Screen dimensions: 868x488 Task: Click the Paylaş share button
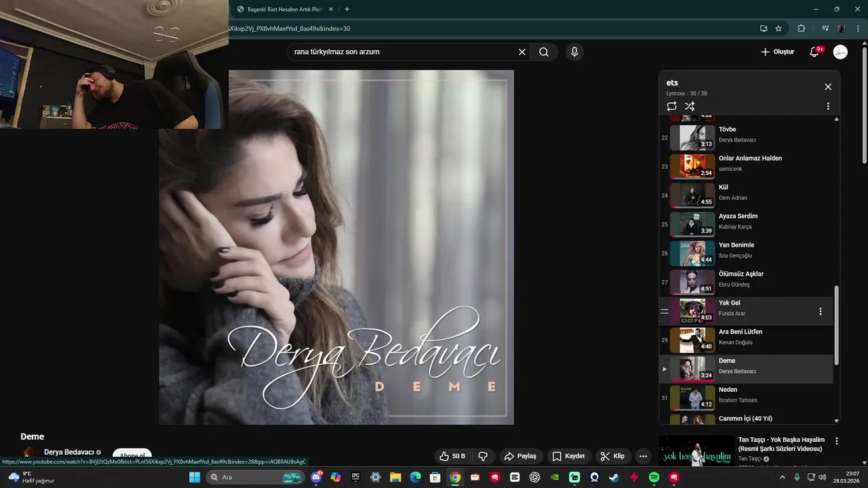click(520, 456)
